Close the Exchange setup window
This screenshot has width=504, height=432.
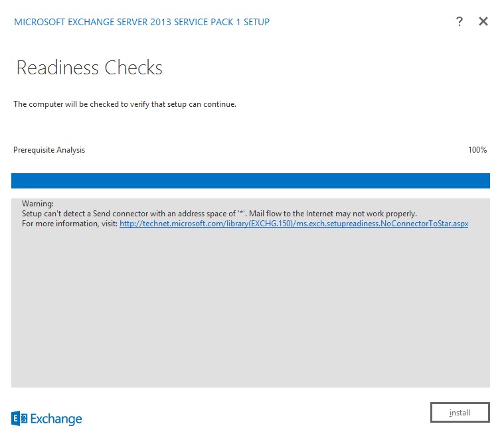click(x=483, y=21)
